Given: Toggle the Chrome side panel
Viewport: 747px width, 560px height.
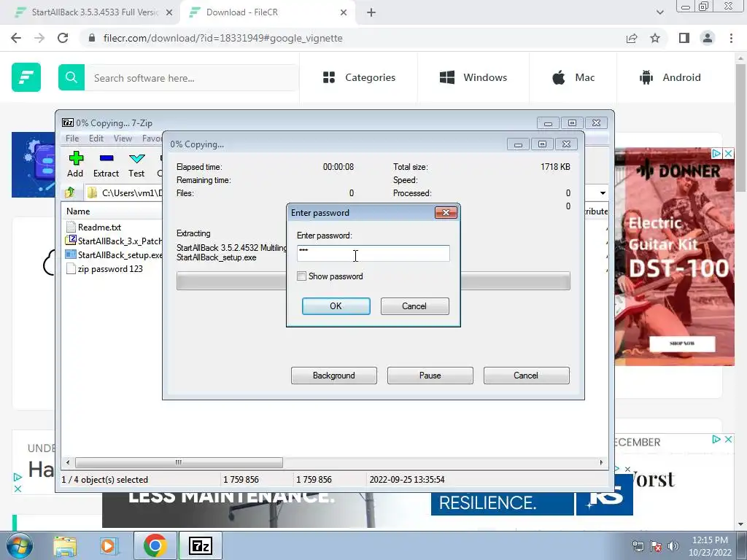Looking at the screenshot, I should pyautogui.click(x=684, y=38).
